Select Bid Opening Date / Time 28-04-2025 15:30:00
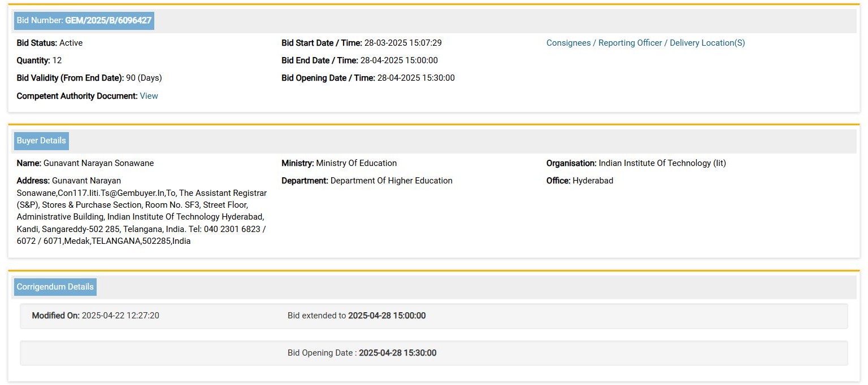868x385 pixels. coord(368,78)
